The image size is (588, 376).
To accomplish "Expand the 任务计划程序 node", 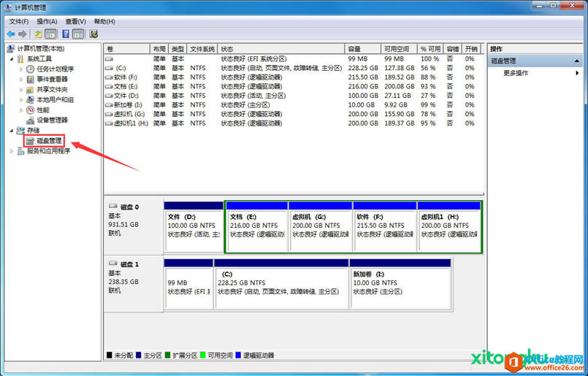I will click(x=21, y=69).
